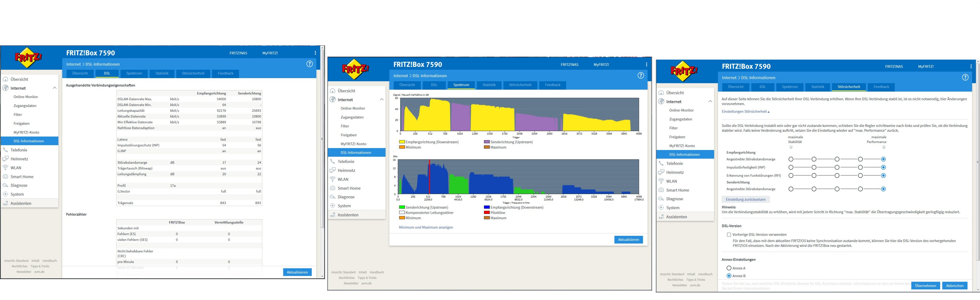Click the Diagnose icon in the Spektrum window sidebar
980x300 pixels.
pos(333,197)
